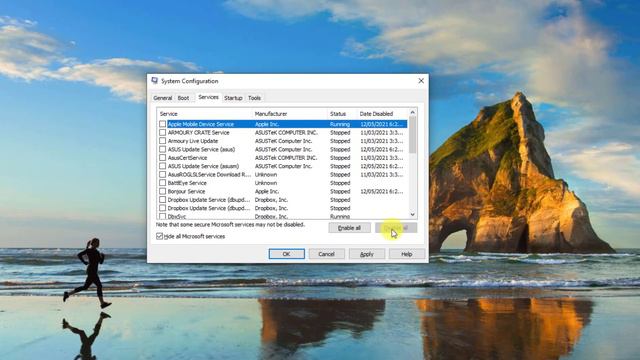
Task: Tick the ASUS Update Service (asusm) checkbox
Action: tap(162, 166)
